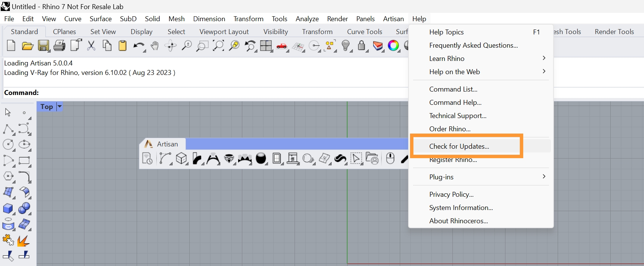Click the ring tool in Artisan toolbar
The height and width of the screenshot is (266, 644).
213,159
